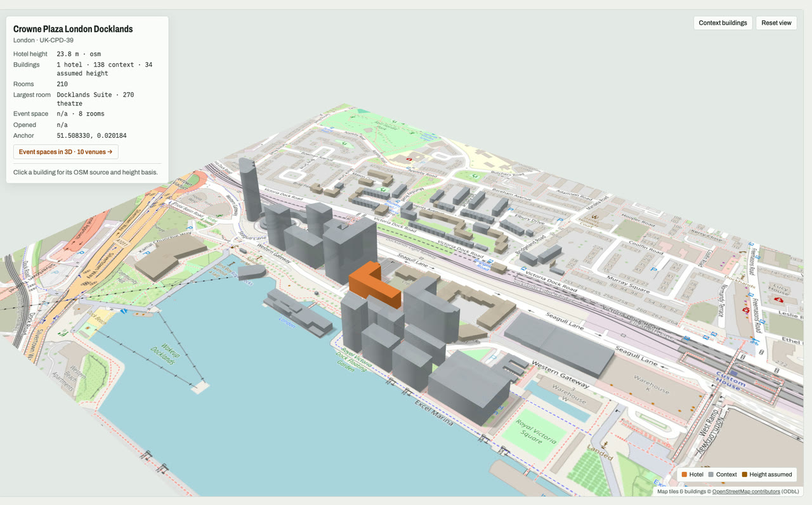
Task: Click the Buildings count 1 hotel · 138 context
Action: pyautogui.click(x=105, y=69)
